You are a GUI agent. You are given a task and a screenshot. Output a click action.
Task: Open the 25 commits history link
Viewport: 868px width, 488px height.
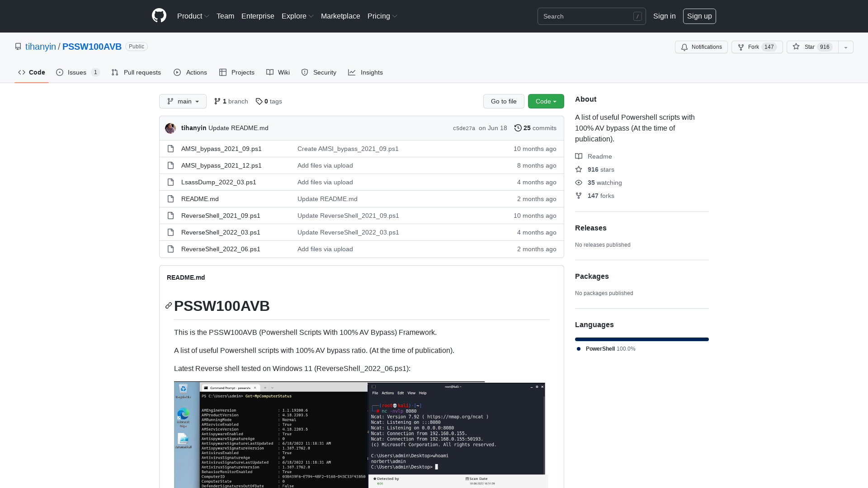tap(535, 128)
